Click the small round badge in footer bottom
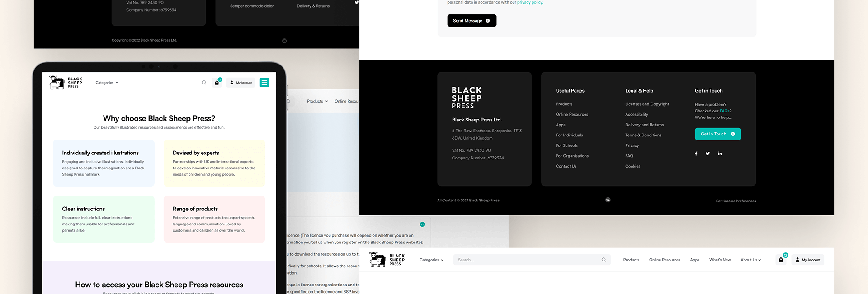The height and width of the screenshot is (294, 868). tap(608, 200)
